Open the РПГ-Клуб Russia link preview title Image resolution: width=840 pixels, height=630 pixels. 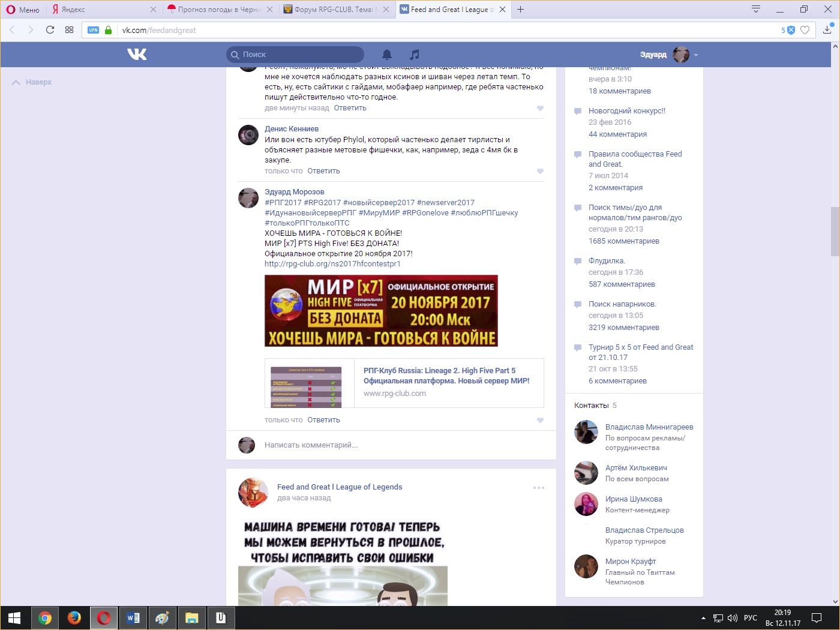point(446,376)
